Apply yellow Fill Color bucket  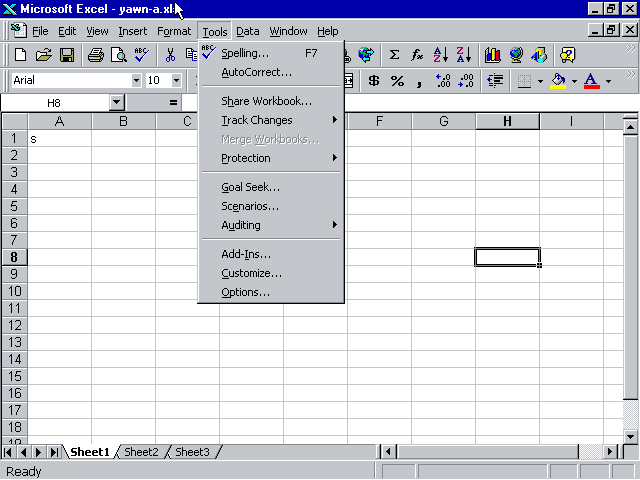pos(558,81)
